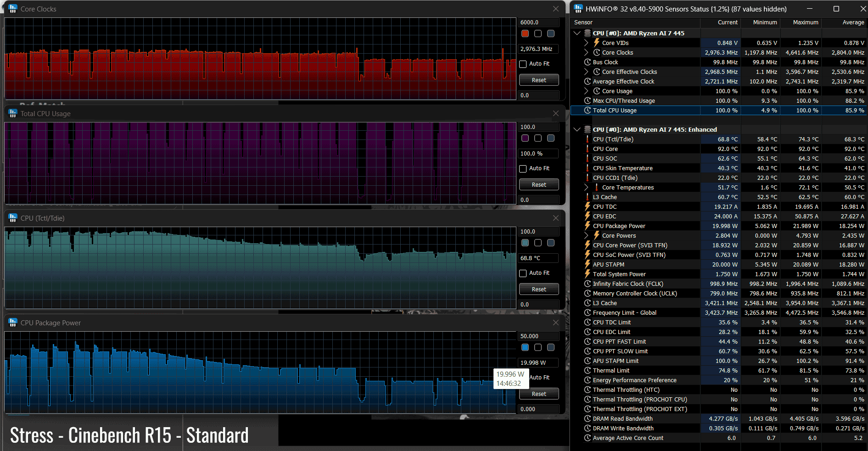Expand the Core Clocks sensor row
This screenshot has height=451, width=868.
[x=586, y=52]
